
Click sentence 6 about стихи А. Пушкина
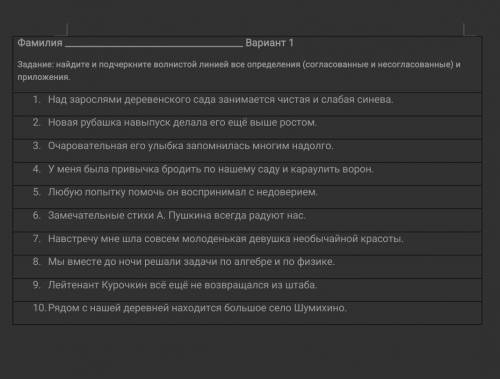[x=177, y=215]
